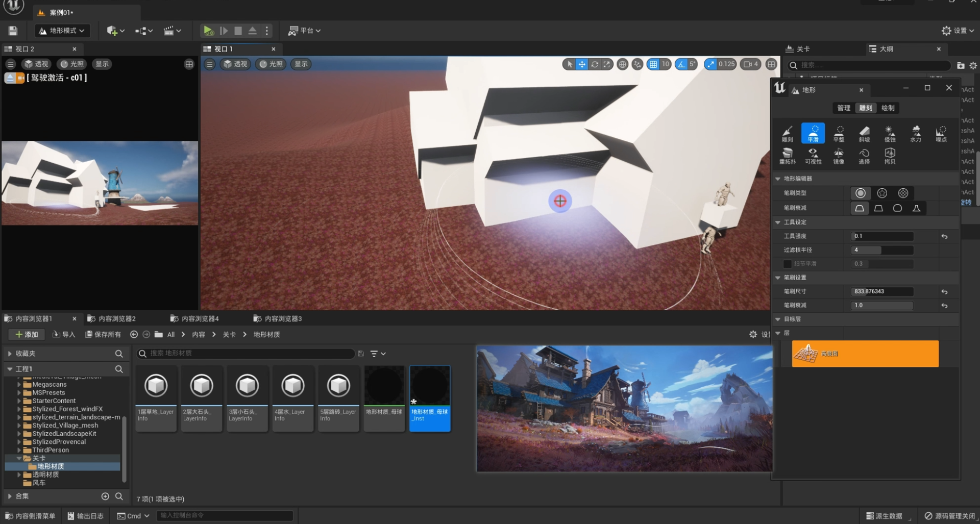Screen dimensions: 980x524
Task: Switch to the 绘制 paint tab
Action: pyautogui.click(x=888, y=108)
